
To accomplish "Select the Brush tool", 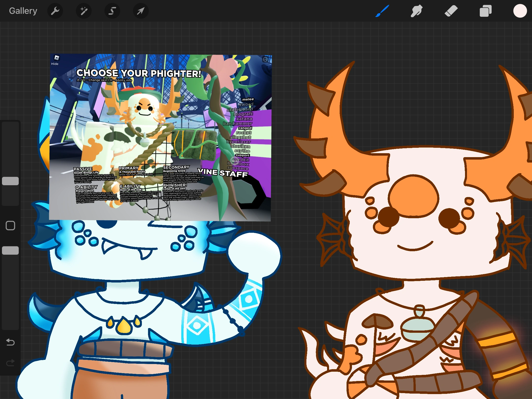I will pyautogui.click(x=382, y=11).
